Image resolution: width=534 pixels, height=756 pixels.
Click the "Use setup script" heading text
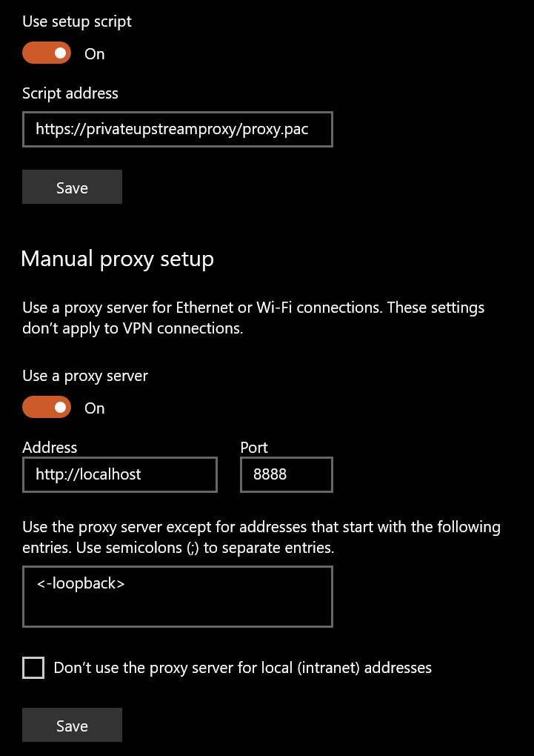(x=76, y=21)
